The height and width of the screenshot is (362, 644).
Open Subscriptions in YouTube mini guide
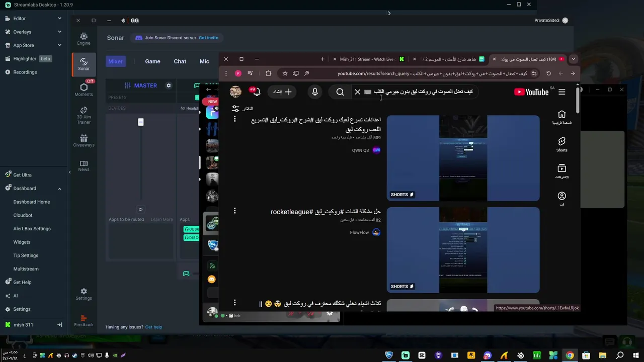562,171
